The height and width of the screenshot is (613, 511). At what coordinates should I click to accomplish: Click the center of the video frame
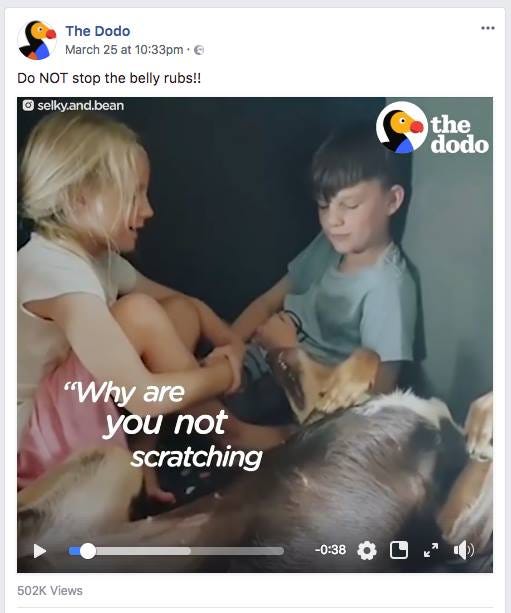click(255, 335)
